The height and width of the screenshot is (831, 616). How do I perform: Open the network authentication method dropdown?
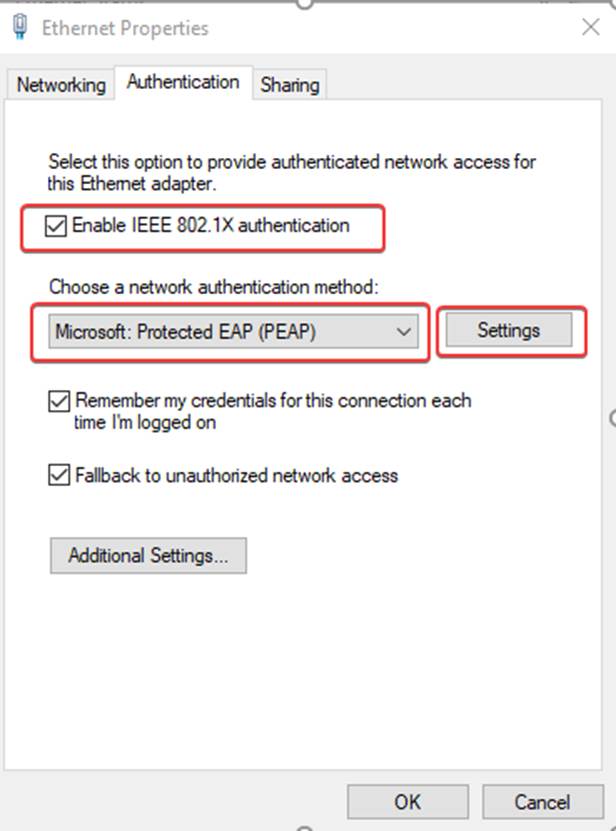(402, 330)
